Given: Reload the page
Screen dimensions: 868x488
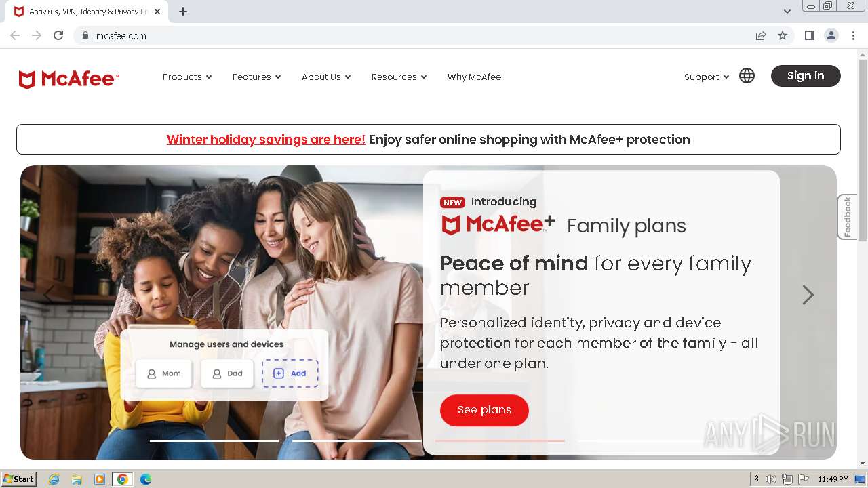Looking at the screenshot, I should coord(58,35).
